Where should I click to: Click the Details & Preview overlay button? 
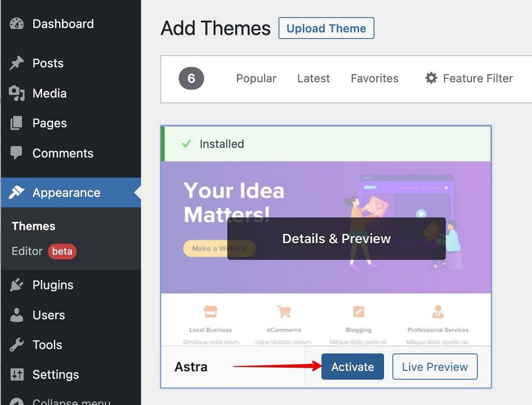pyautogui.click(x=336, y=238)
